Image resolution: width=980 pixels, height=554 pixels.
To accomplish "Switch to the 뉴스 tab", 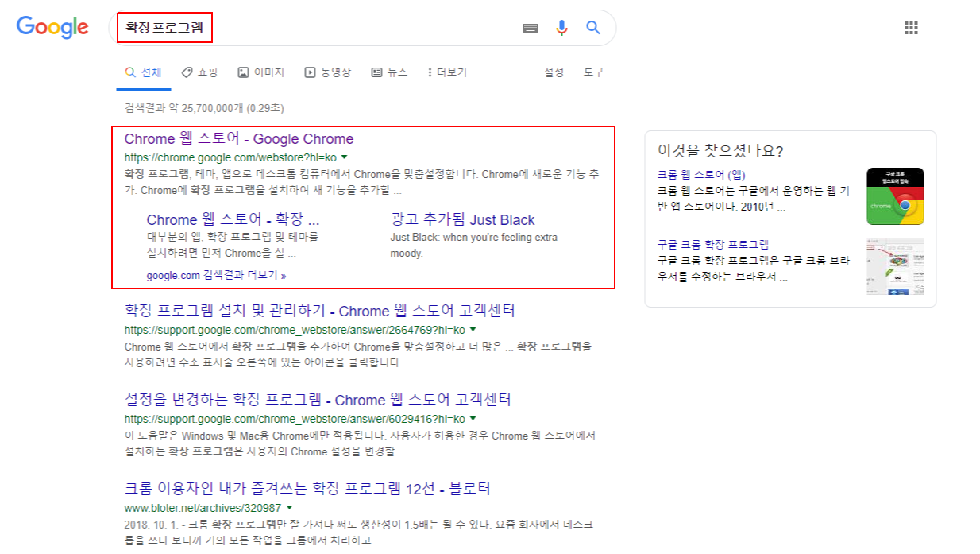I will (x=389, y=72).
